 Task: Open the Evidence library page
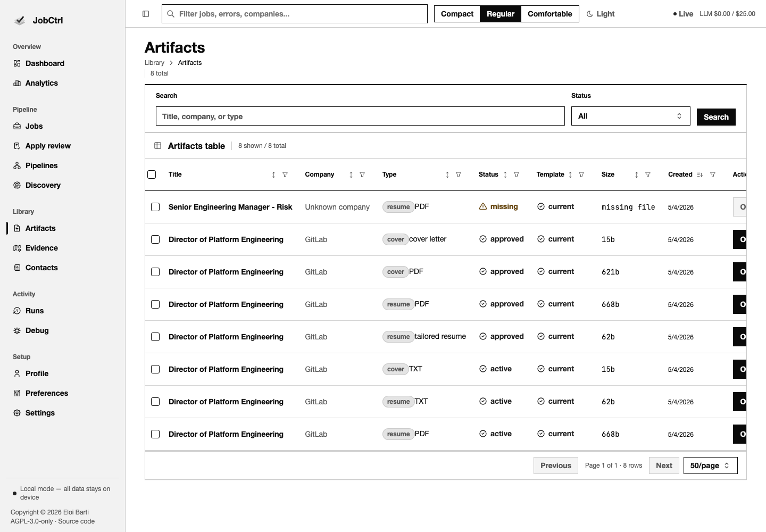tap(41, 248)
